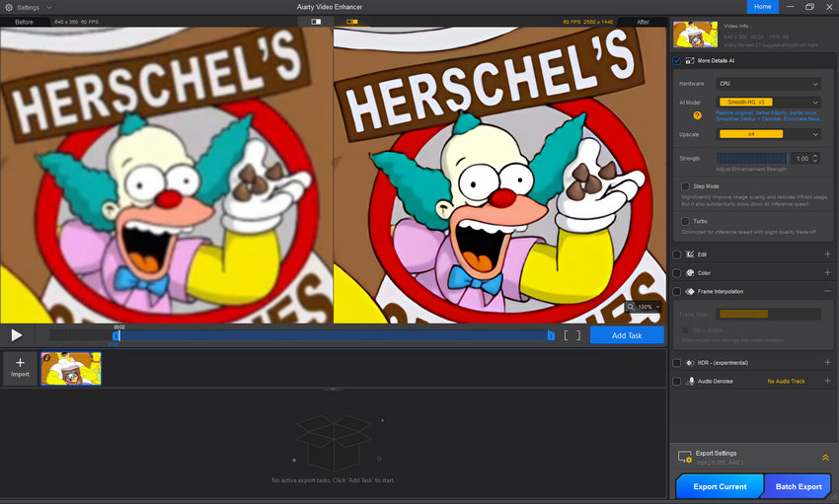This screenshot has width=839, height=504.
Task: Expand the Audio Denoise section plus
Action: (827, 381)
